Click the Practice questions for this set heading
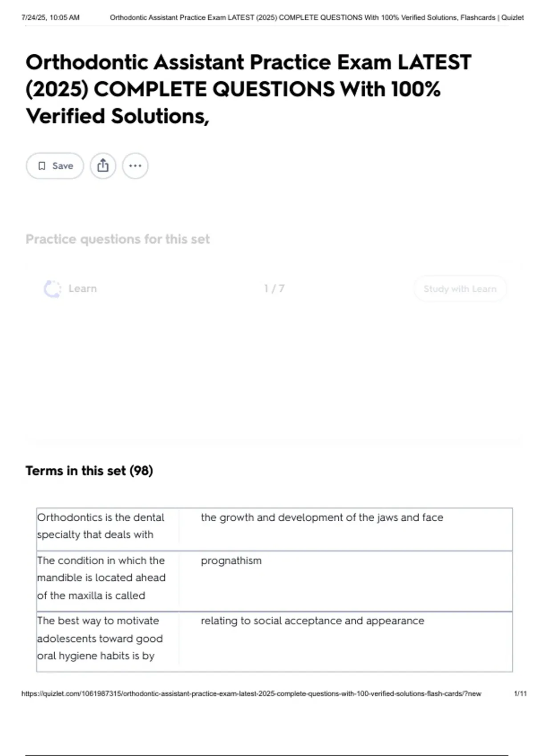Viewport: 534px width, 756px height. 117,239
